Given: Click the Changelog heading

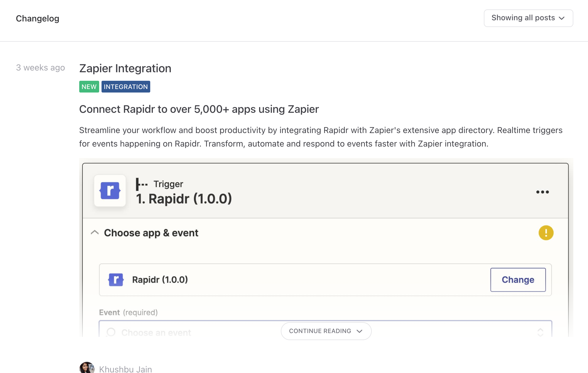Looking at the screenshot, I should tap(38, 19).
